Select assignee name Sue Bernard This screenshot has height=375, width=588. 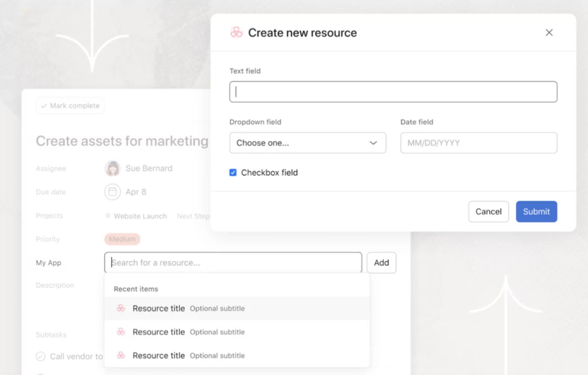point(149,168)
